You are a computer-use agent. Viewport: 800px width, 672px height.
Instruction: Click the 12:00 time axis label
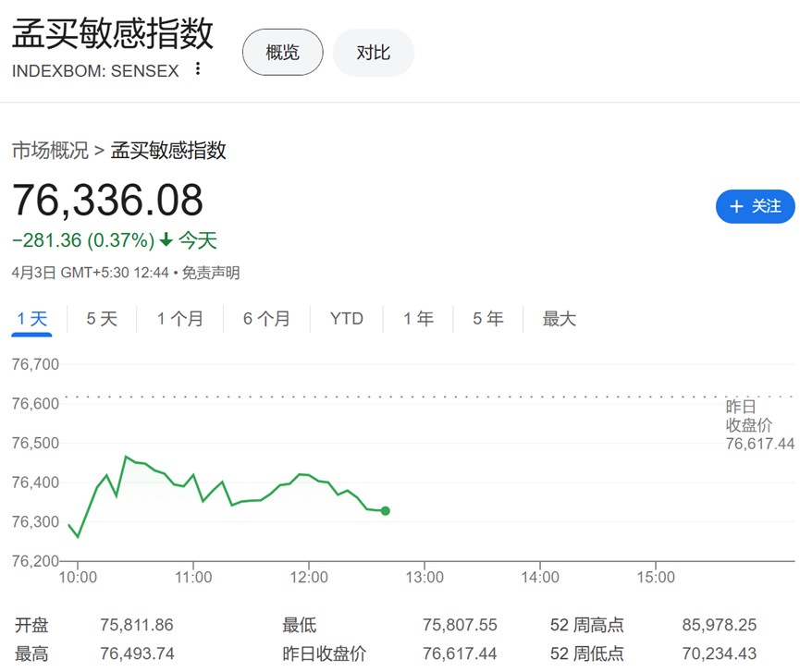(x=309, y=577)
